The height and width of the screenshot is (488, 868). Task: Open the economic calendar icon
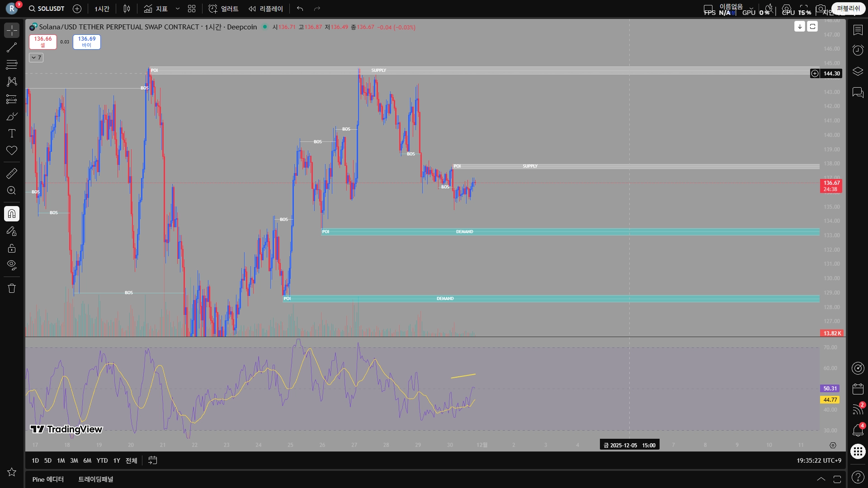pos(858,389)
